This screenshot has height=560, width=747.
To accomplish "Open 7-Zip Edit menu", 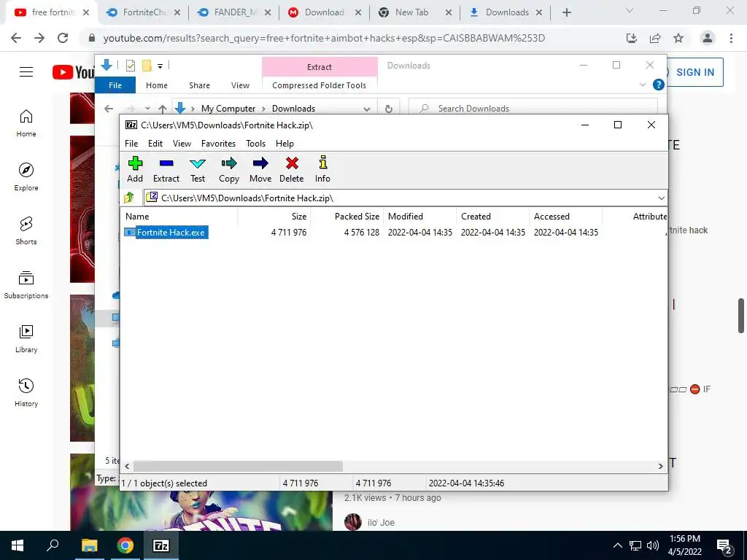I will 155,144.
